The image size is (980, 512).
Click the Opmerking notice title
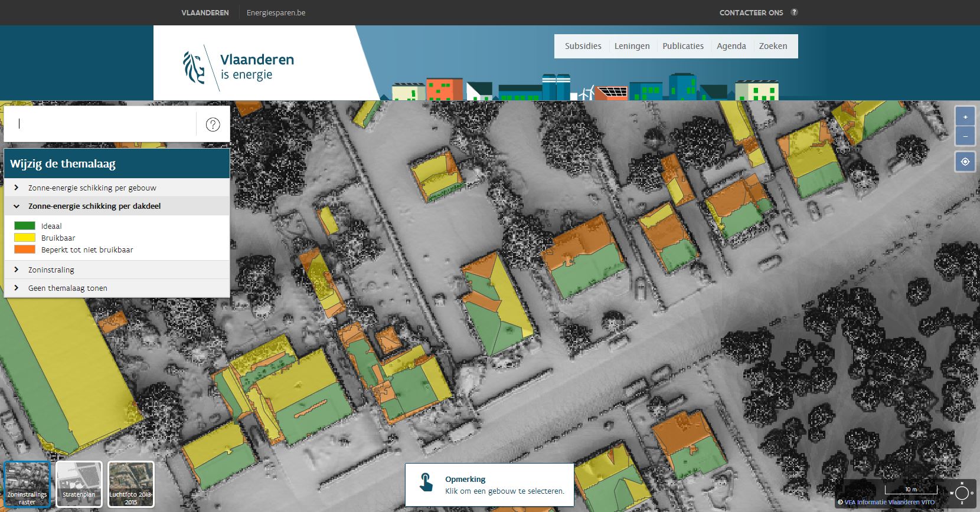tap(465, 479)
